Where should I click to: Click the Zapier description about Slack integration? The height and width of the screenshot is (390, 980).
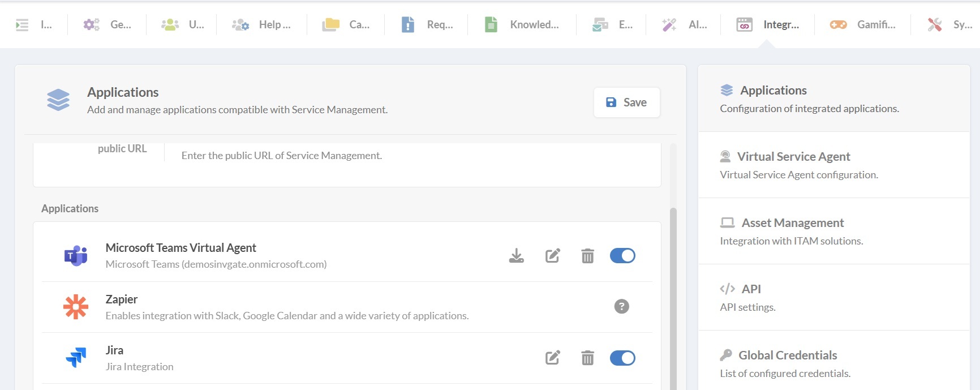287,316
